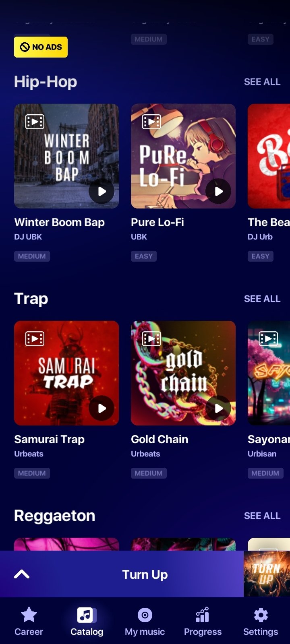This screenshot has width=290, height=644.
Task: Click the video icon on Samurai Trap
Action: point(35,339)
